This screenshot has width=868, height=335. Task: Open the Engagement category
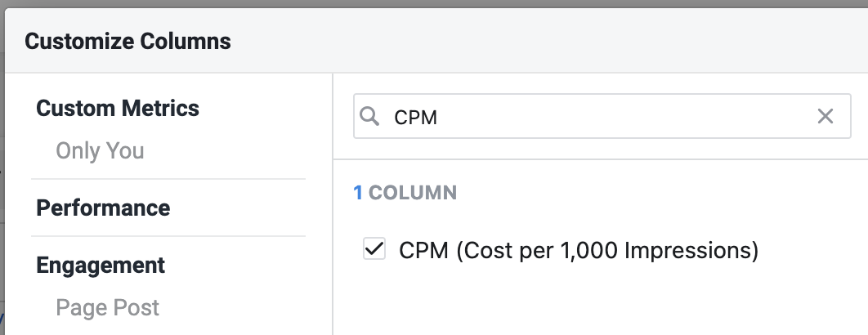click(101, 266)
